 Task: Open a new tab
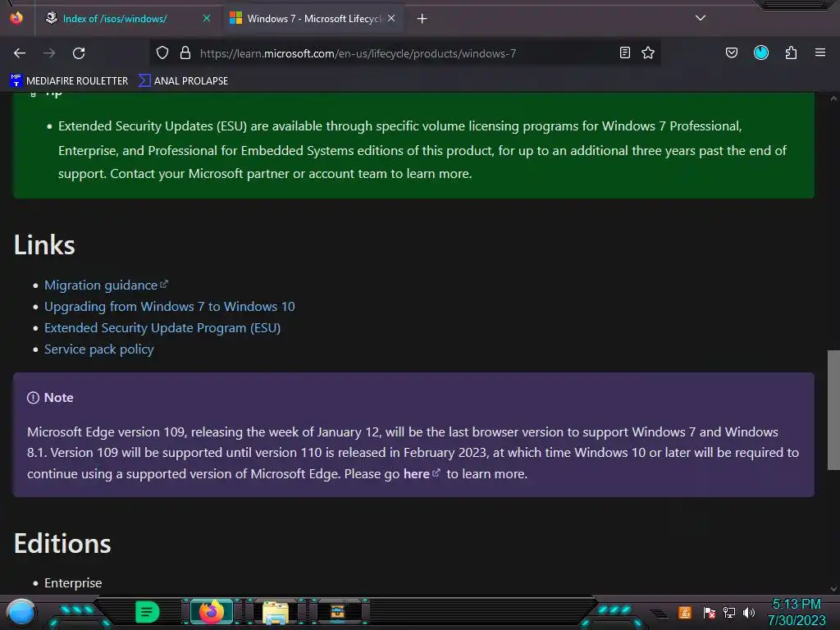coord(422,19)
